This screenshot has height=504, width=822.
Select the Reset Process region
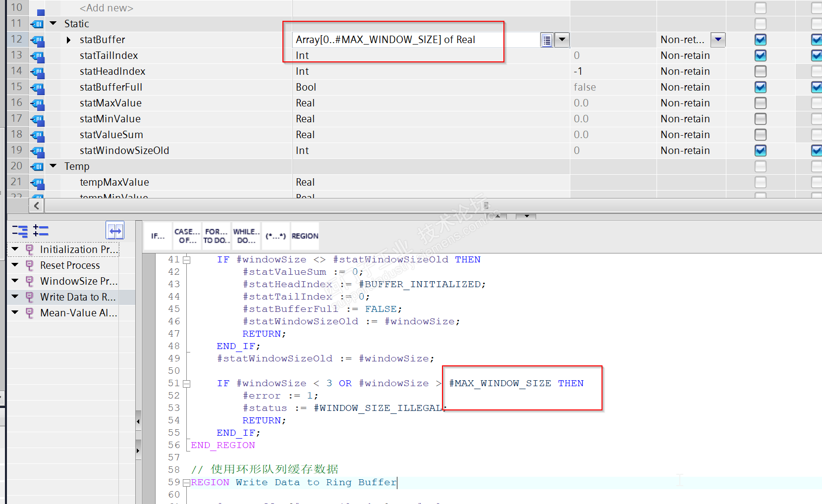click(70, 265)
